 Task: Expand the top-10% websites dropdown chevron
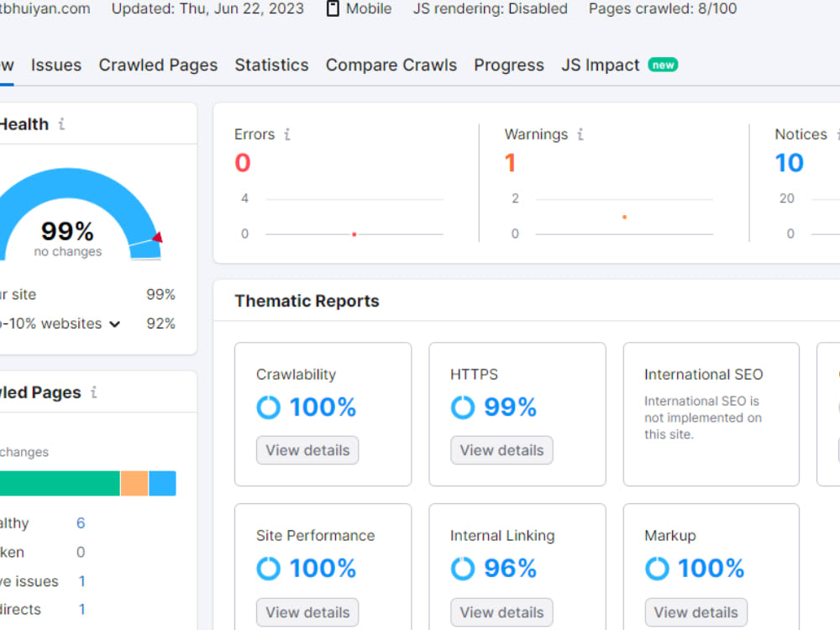(x=114, y=324)
